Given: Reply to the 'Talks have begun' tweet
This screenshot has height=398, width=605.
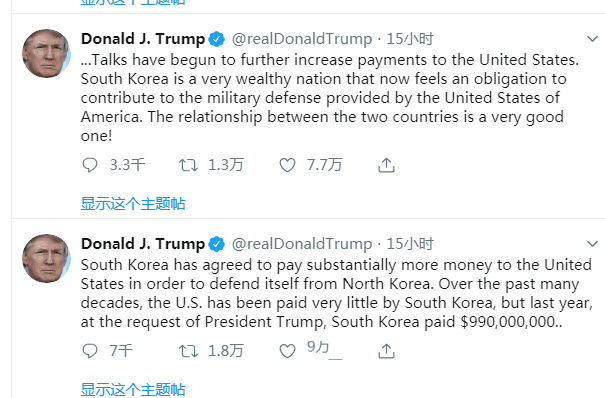Looking at the screenshot, I should tap(90, 165).
